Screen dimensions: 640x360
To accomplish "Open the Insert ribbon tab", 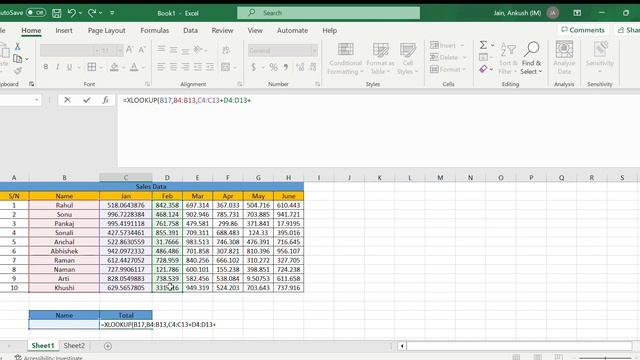I will pyautogui.click(x=64, y=31).
